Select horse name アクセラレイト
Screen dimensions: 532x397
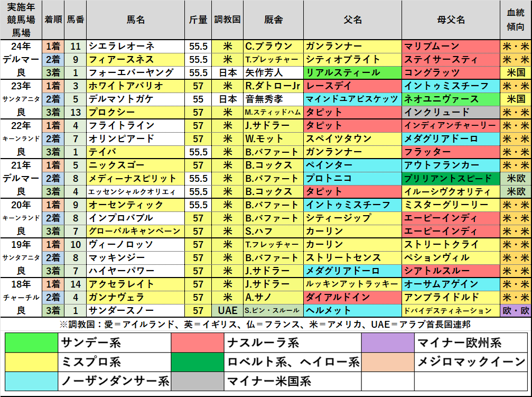(135, 284)
